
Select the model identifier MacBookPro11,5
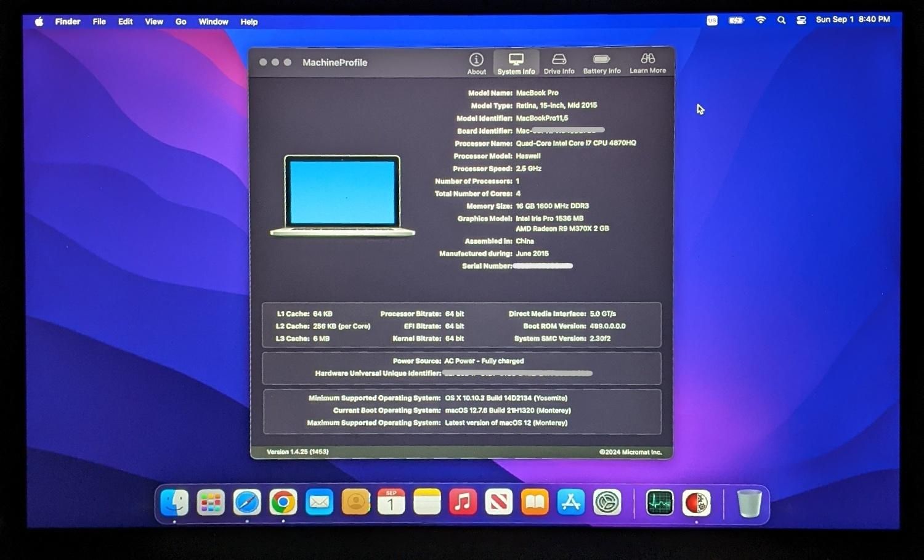click(x=542, y=118)
